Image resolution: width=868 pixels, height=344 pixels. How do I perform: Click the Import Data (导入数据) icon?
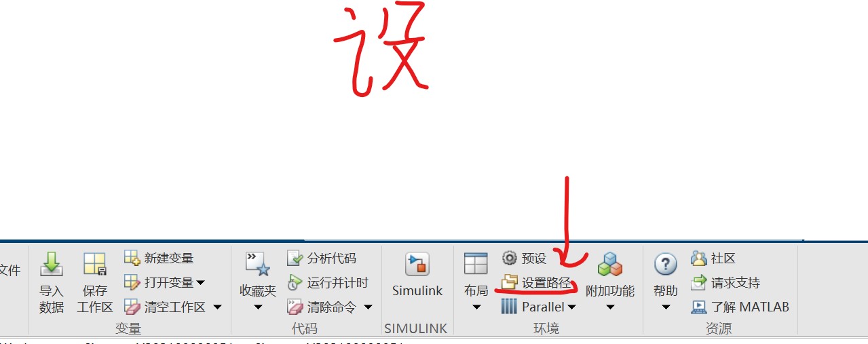click(52, 264)
